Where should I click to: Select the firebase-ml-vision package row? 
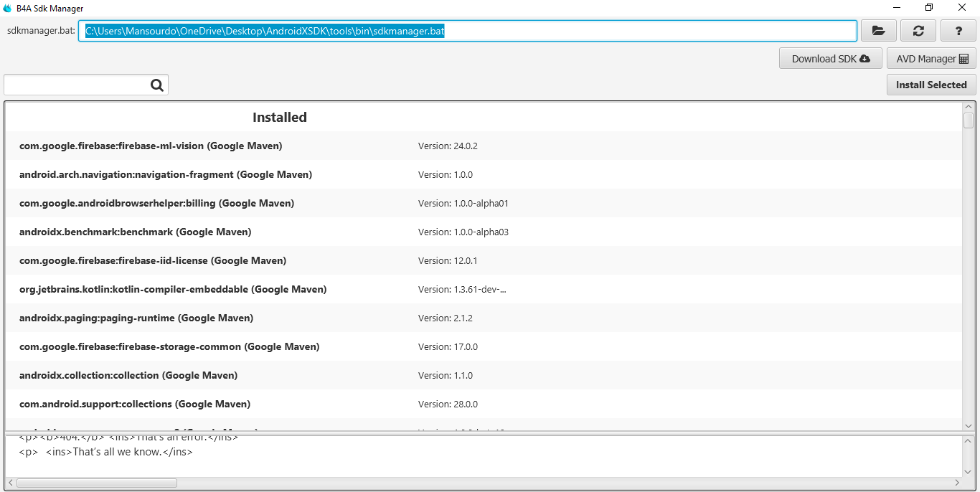[151, 146]
